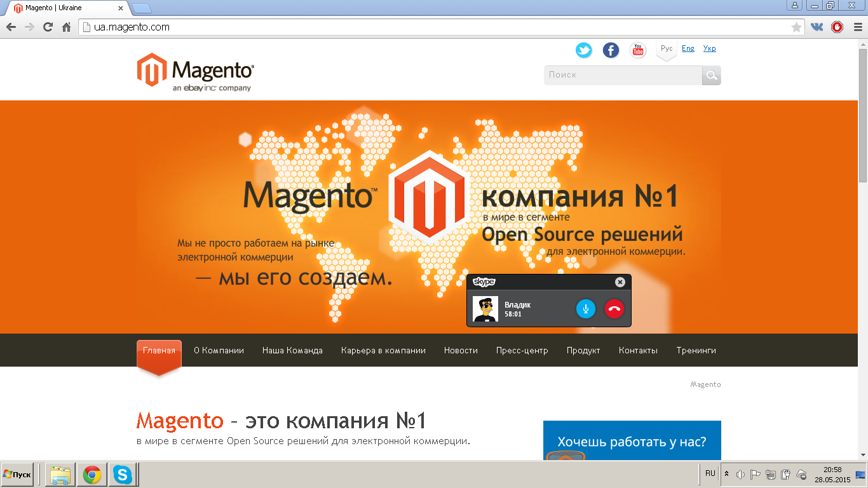
Task: Click Владик's avatar in Skype popup
Action: (x=485, y=309)
